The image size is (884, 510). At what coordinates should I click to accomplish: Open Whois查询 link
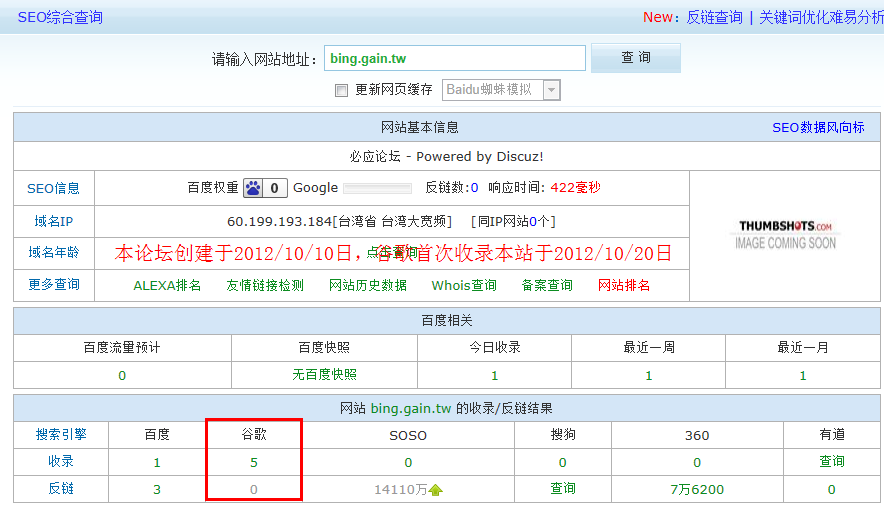coord(464,286)
